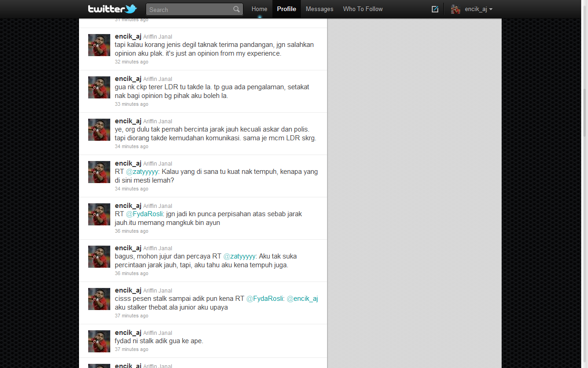The height and width of the screenshot is (368, 588).
Task: Open @zatyyyyy mention in 'bagus, mohon jujur' tweet
Action: click(239, 256)
